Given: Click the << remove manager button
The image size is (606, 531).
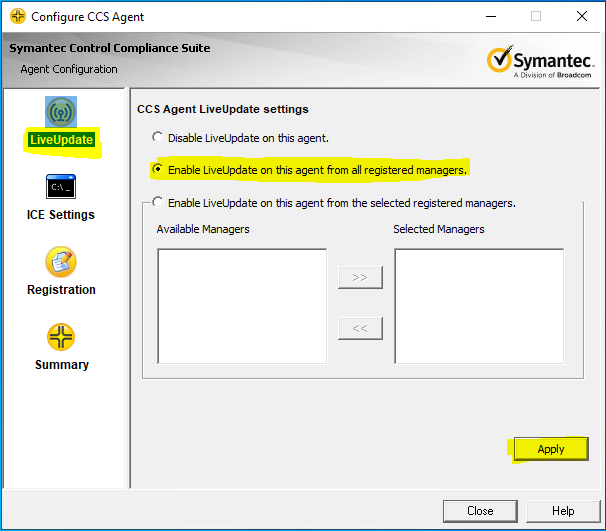Looking at the screenshot, I should [x=360, y=328].
